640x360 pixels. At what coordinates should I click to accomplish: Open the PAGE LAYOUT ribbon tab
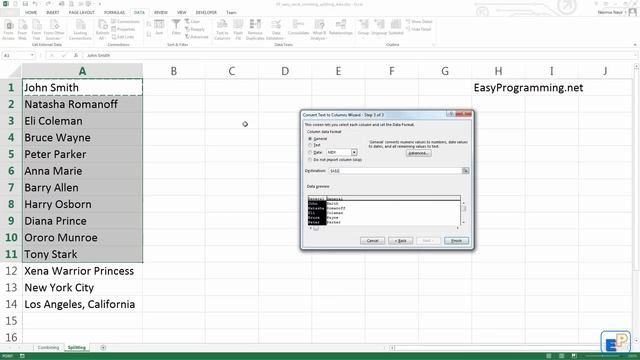[82, 13]
